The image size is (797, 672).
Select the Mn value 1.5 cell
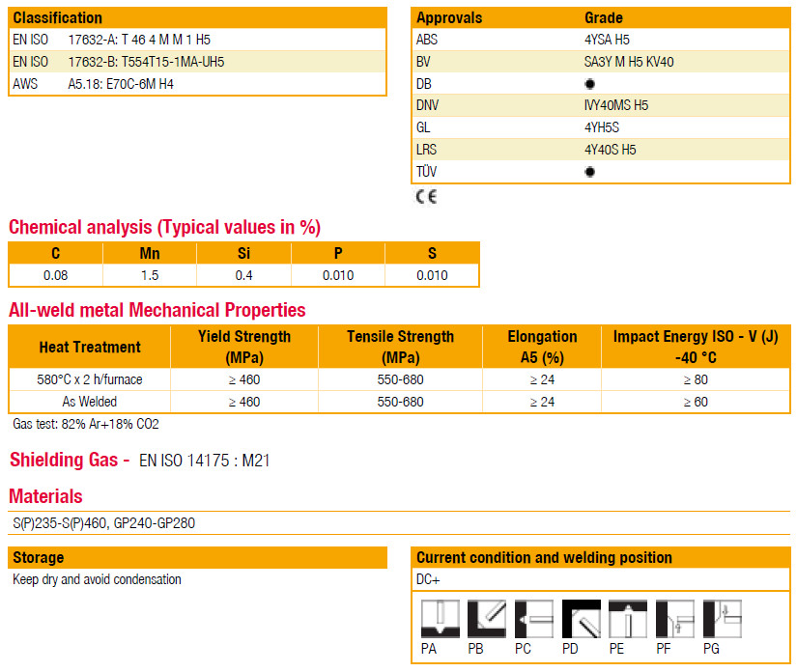(150, 276)
